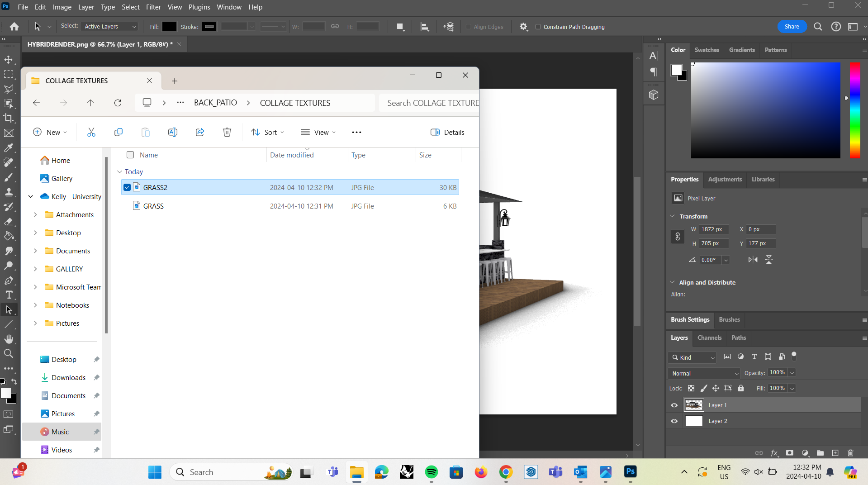This screenshot has width=868, height=485.
Task: Select the Crop tool
Action: coord(9,118)
